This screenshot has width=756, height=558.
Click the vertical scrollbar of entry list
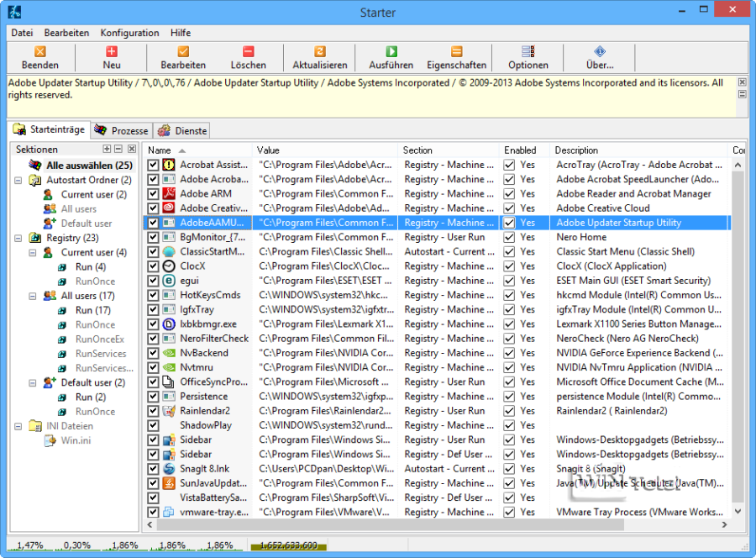[738, 336]
